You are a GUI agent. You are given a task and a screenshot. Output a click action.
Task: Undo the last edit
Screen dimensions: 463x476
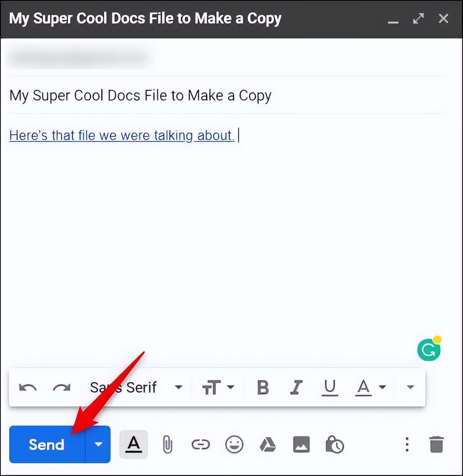click(x=28, y=387)
